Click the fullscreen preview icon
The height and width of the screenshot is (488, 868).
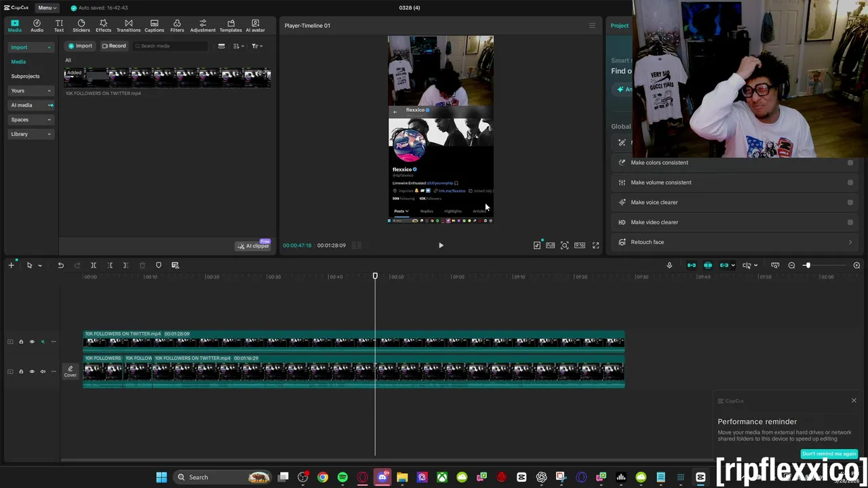[595, 245]
